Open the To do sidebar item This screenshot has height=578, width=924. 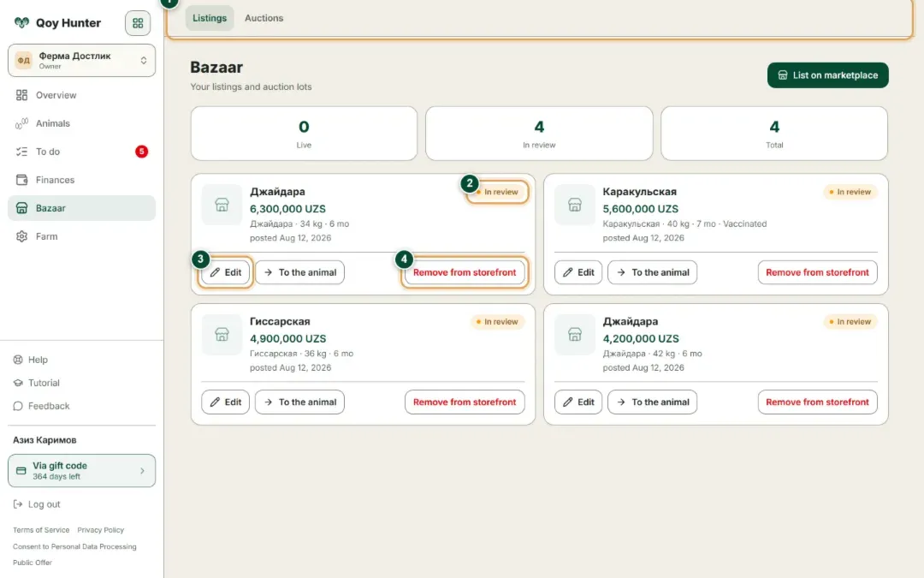pyautogui.click(x=81, y=152)
